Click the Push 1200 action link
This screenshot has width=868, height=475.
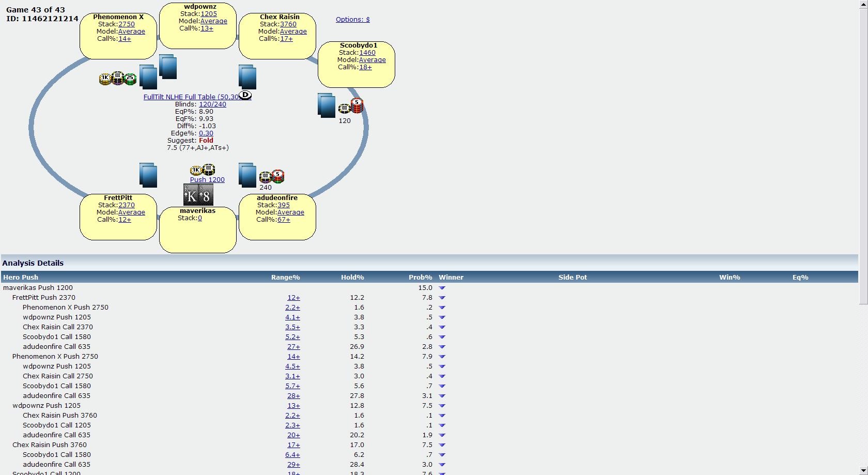tap(207, 180)
